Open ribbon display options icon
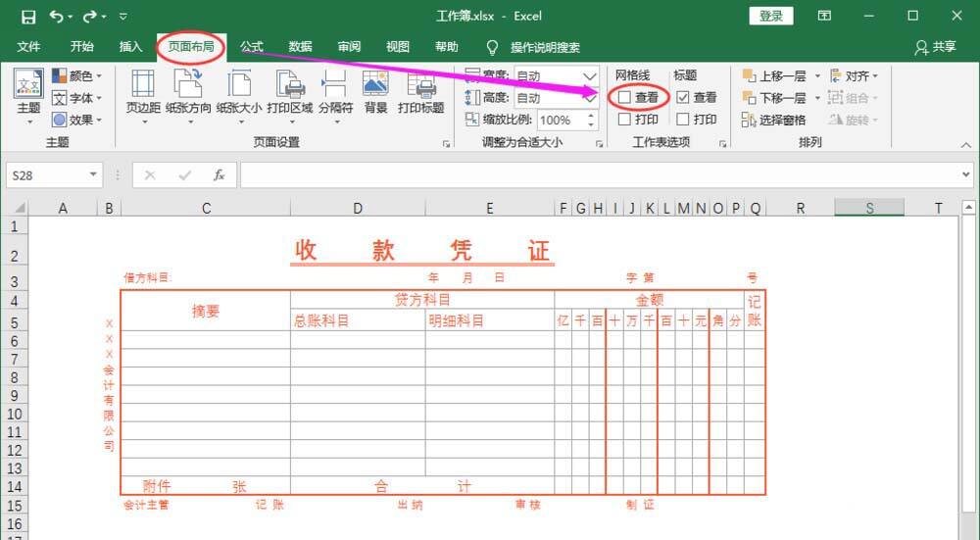 (824, 16)
